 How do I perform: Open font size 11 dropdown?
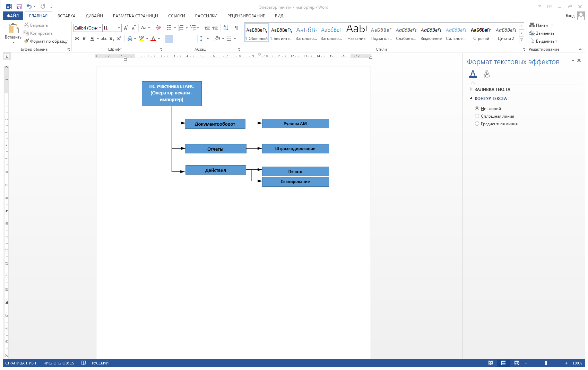coord(119,28)
